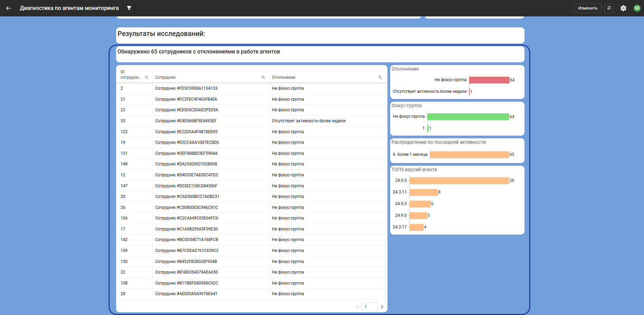The image size is (644, 315).
Task: Sort by the Сотрудник column header
Action: coord(165,77)
